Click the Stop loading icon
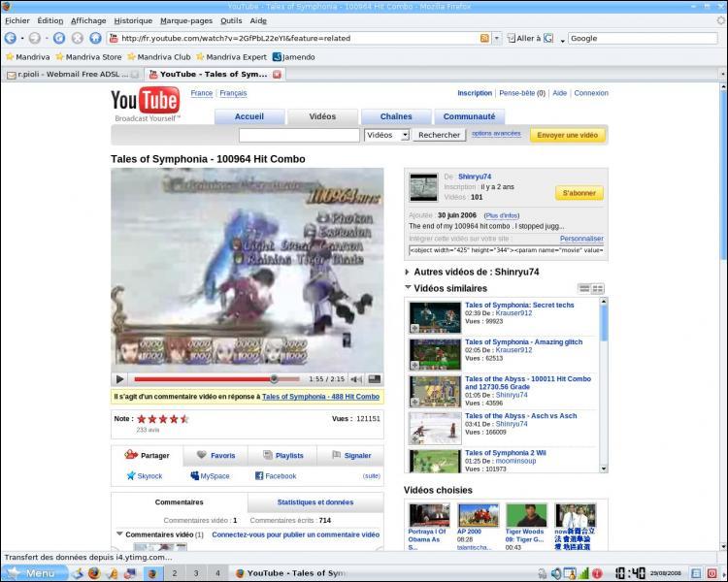 coord(78,38)
